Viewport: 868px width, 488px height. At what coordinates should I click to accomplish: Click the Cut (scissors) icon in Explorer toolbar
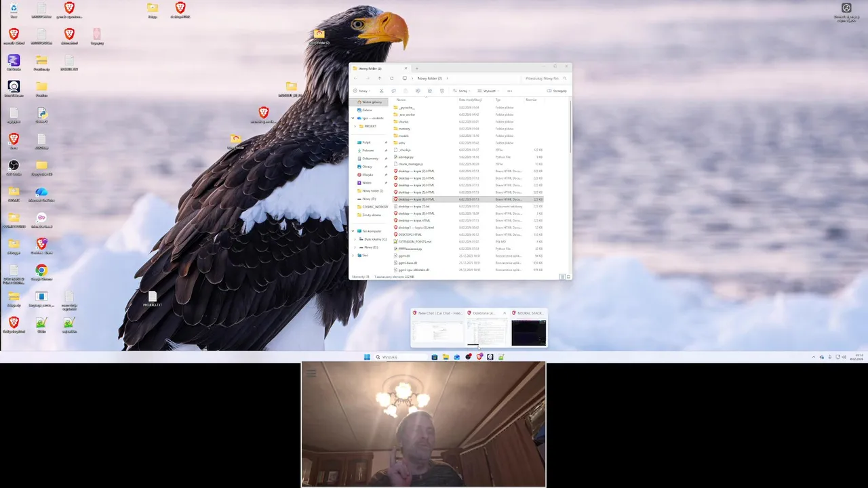click(381, 91)
